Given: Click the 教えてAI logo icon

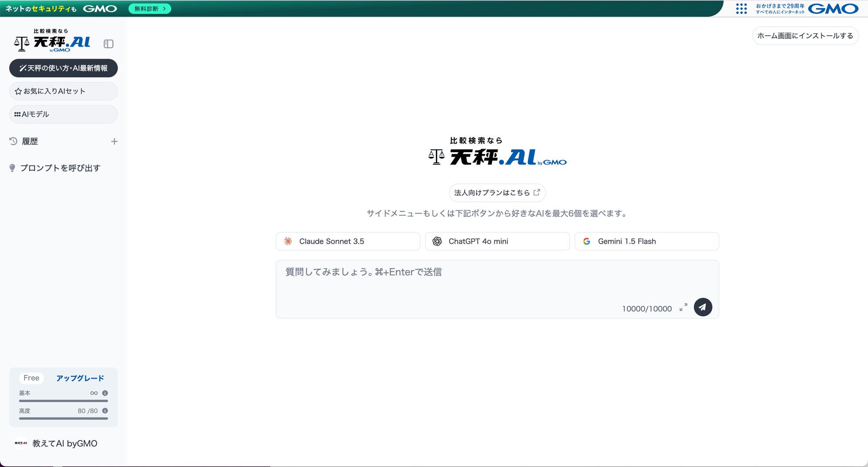Looking at the screenshot, I should [21, 443].
